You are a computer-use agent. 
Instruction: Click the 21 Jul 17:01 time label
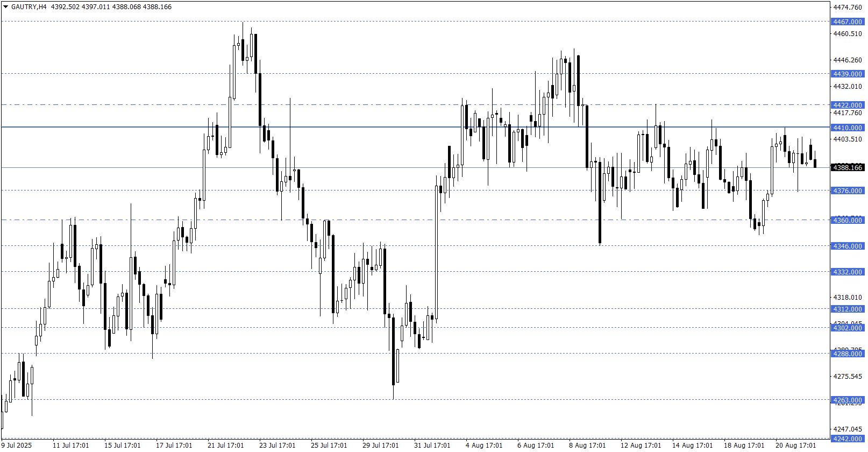tap(226, 446)
